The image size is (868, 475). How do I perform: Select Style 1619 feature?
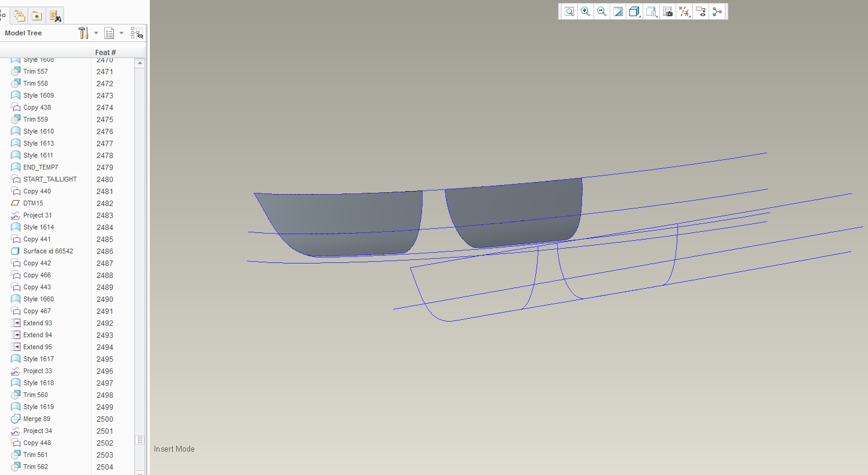click(38, 407)
